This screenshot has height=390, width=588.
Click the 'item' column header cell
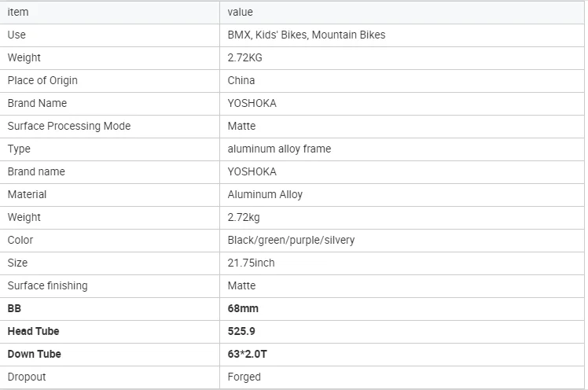18,12
